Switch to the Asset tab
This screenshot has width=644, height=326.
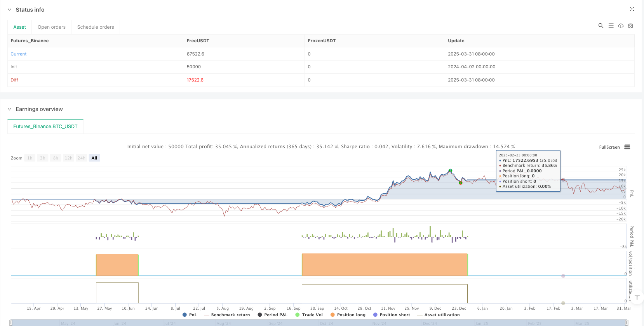(x=20, y=27)
